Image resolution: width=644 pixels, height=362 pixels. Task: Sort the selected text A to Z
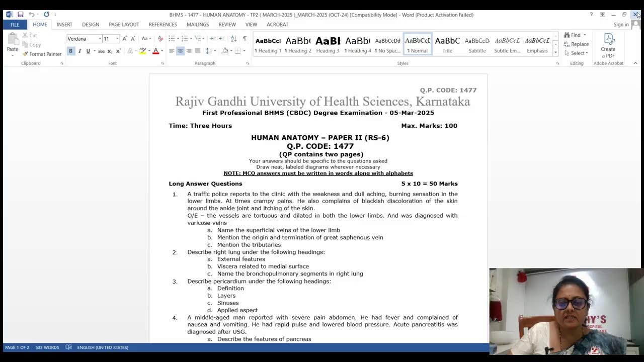click(233, 39)
